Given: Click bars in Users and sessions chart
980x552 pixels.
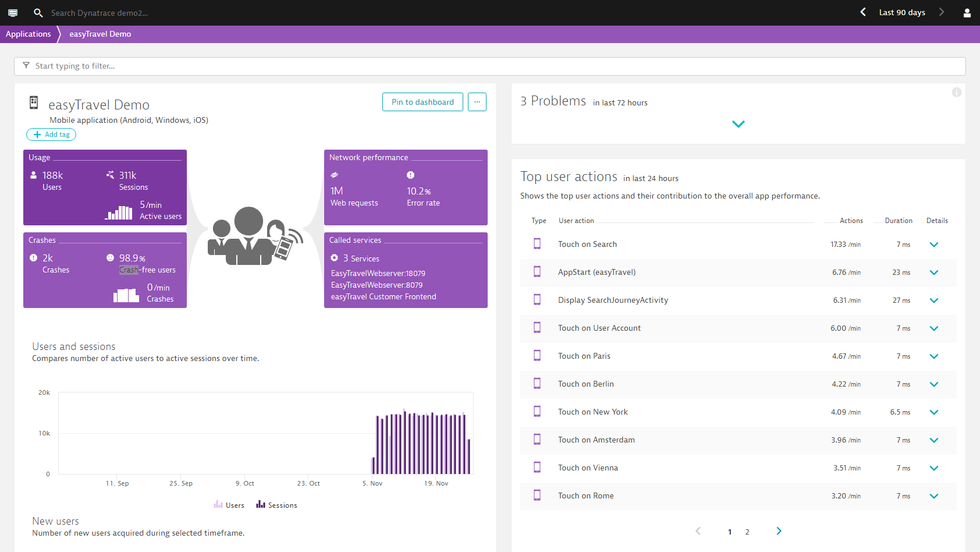Looking at the screenshot, I should [421, 443].
